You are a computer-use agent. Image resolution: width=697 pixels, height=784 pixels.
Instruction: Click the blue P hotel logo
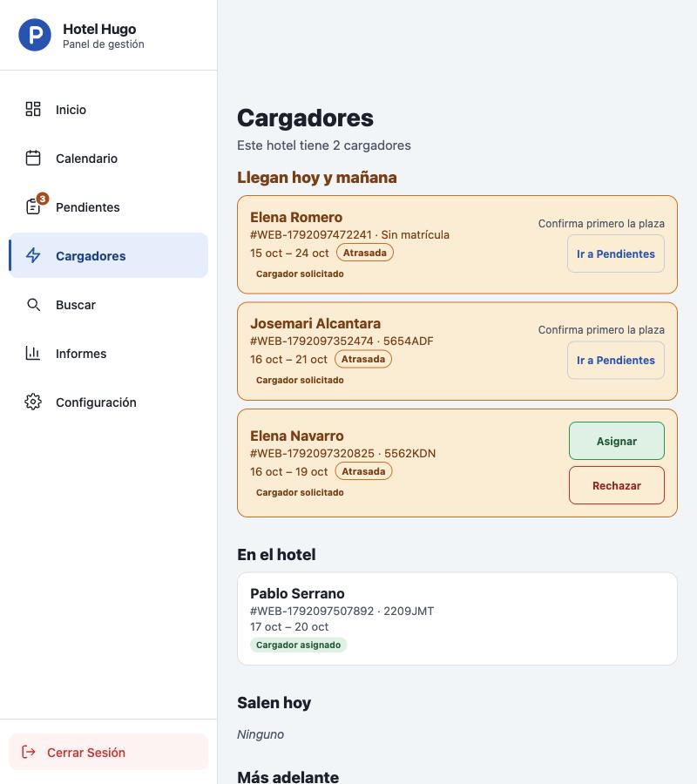coord(35,35)
